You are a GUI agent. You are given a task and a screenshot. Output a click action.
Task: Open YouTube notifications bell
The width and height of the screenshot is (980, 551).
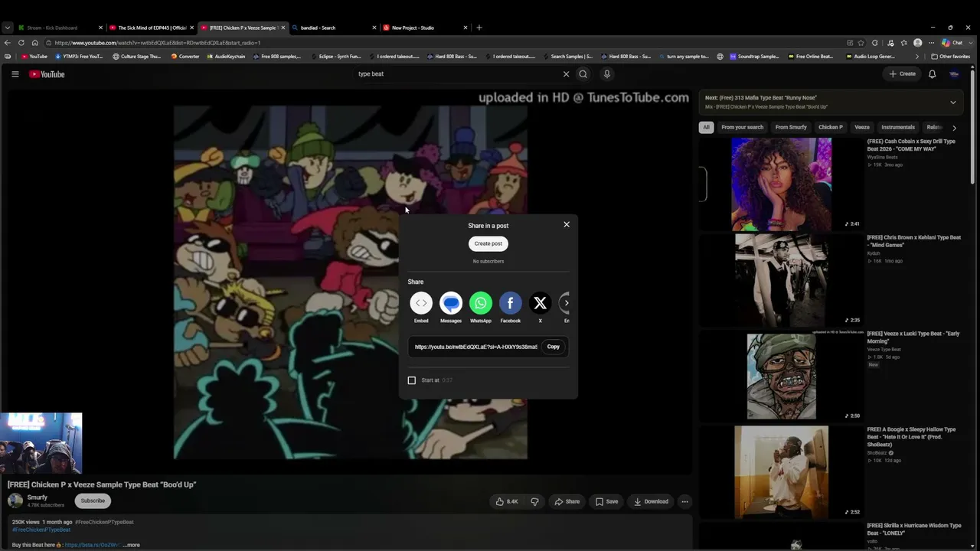[x=932, y=74]
